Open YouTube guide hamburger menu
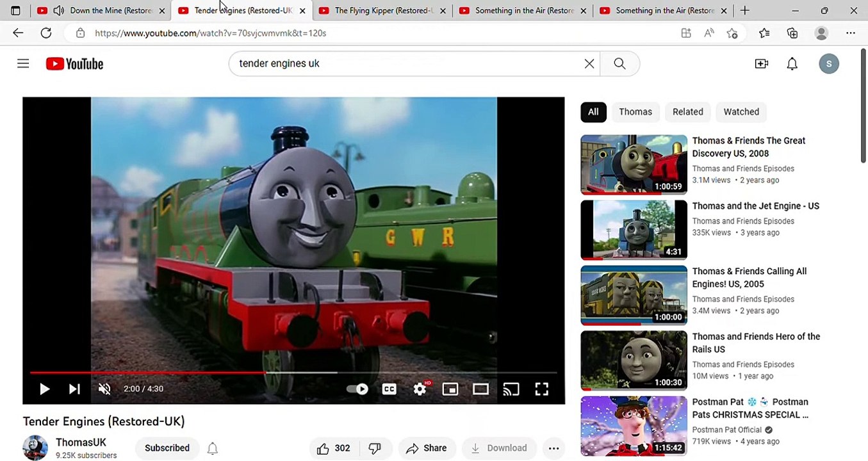 [23, 63]
